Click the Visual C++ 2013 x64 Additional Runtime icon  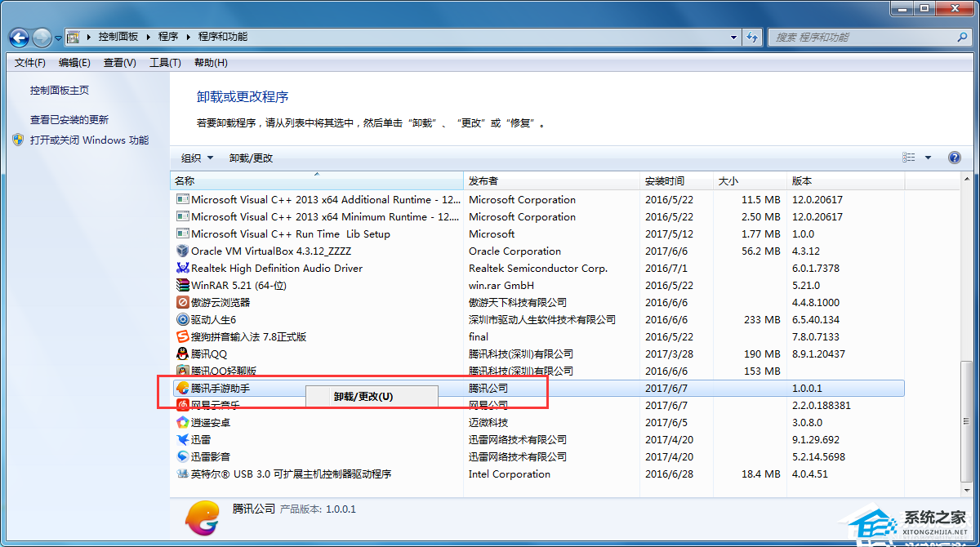coord(183,200)
